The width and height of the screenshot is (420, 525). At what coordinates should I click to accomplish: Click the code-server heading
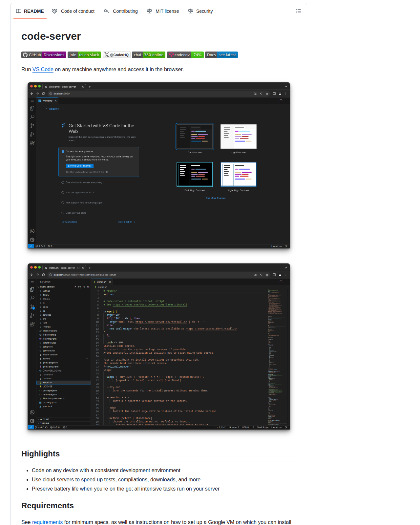[x=51, y=36]
